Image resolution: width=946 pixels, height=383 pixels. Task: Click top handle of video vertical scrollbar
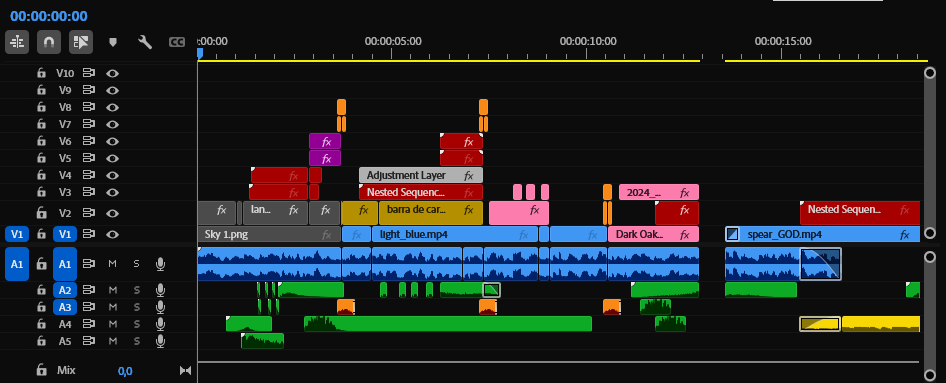[930, 73]
